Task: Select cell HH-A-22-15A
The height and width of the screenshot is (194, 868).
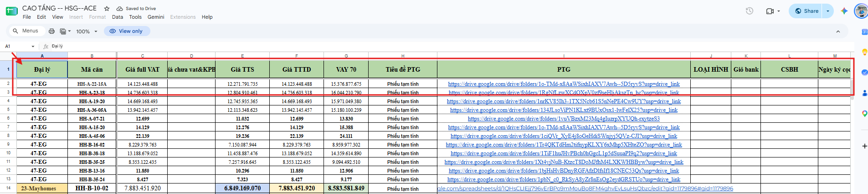Action: tap(92, 84)
